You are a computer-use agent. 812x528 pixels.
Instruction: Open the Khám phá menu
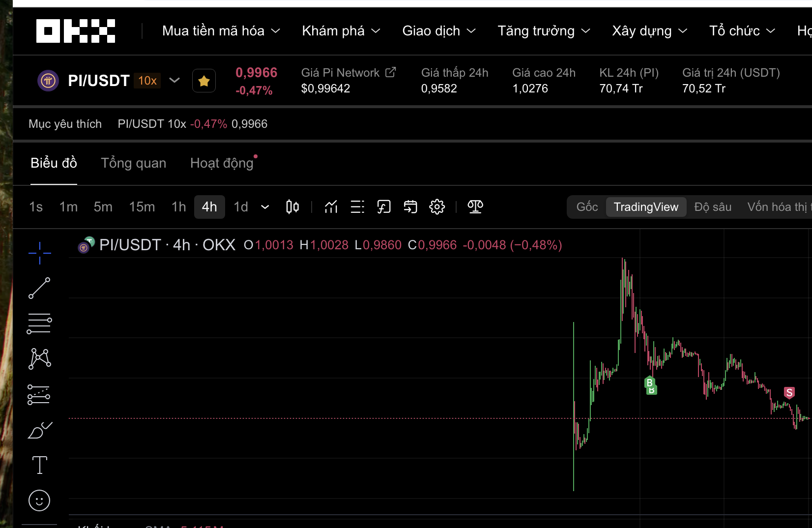click(341, 31)
